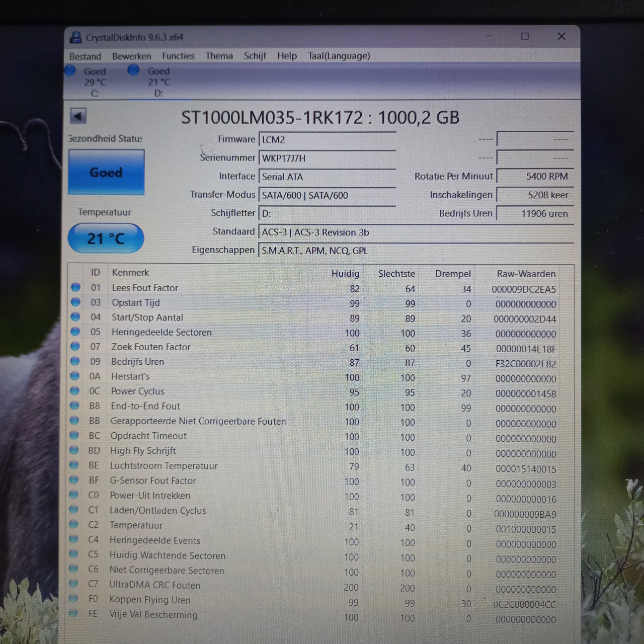Click status dot of Herstart's row
The width and height of the screenshot is (644, 644).
[x=75, y=376]
